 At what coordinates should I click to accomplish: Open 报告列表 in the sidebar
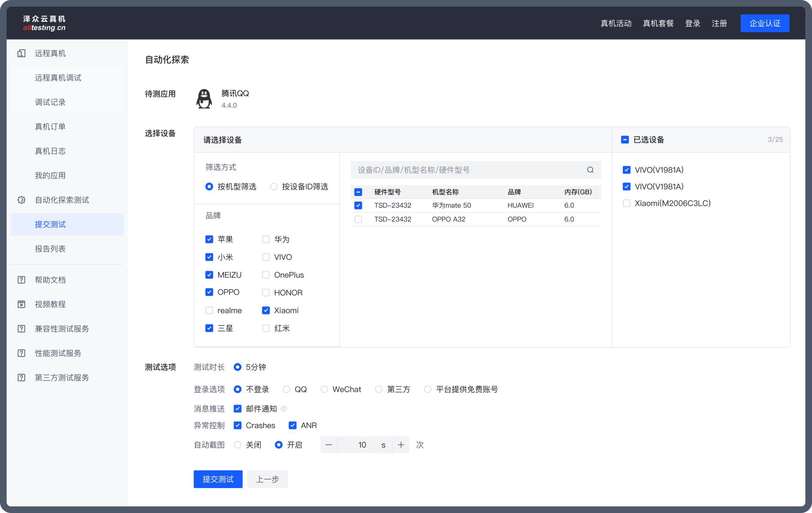(50, 249)
